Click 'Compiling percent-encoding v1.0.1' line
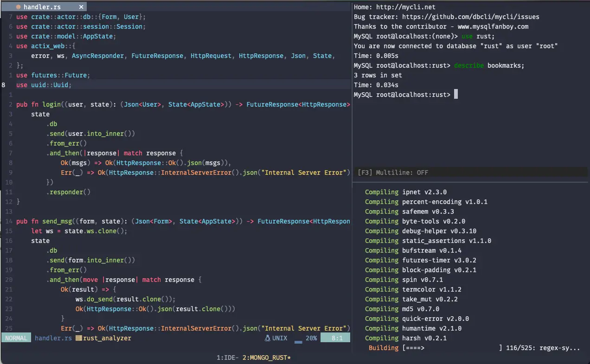590x364 pixels. (426, 202)
